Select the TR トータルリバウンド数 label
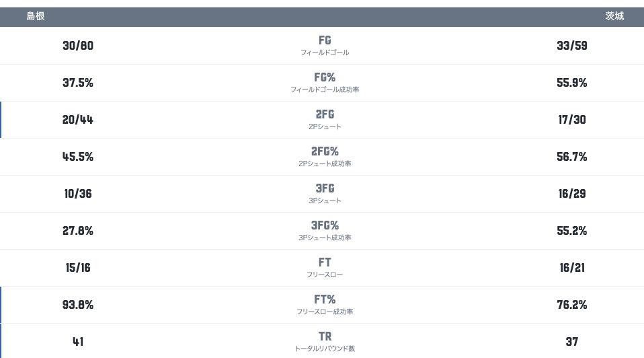Viewport: 644px width, 358px height. tap(325, 341)
